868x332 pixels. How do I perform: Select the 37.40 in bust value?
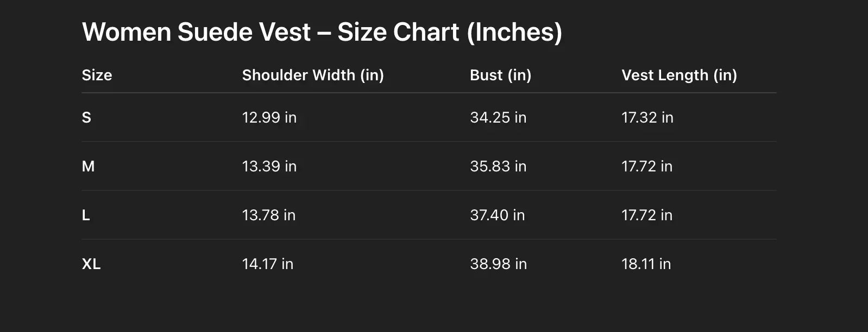click(x=498, y=215)
